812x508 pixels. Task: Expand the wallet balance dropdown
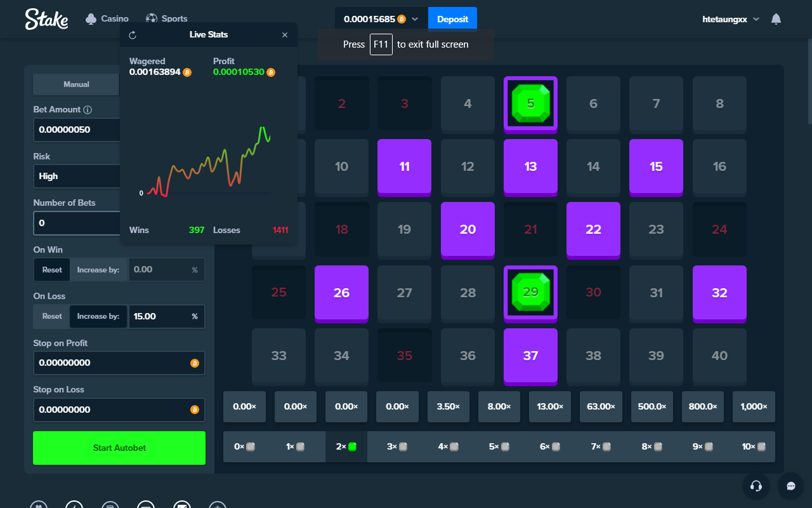(415, 19)
